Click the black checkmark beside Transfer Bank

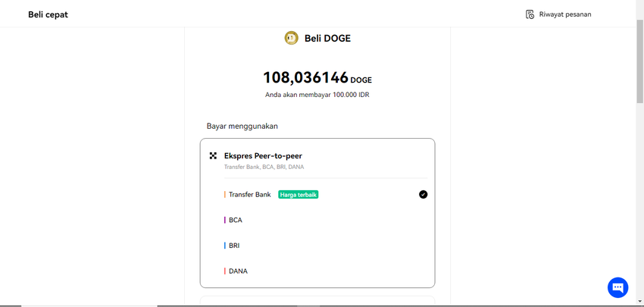click(x=423, y=195)
